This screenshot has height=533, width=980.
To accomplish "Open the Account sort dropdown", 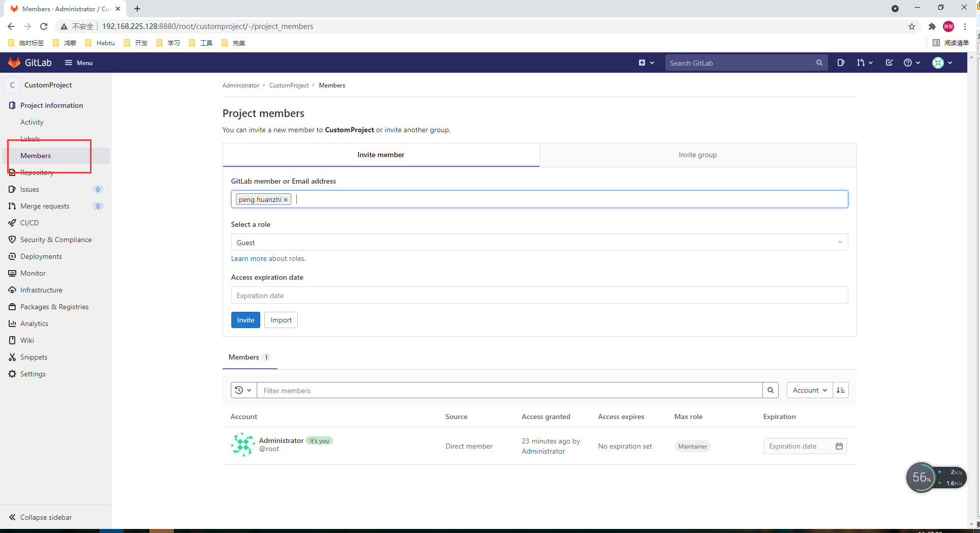I will point(809,390).
